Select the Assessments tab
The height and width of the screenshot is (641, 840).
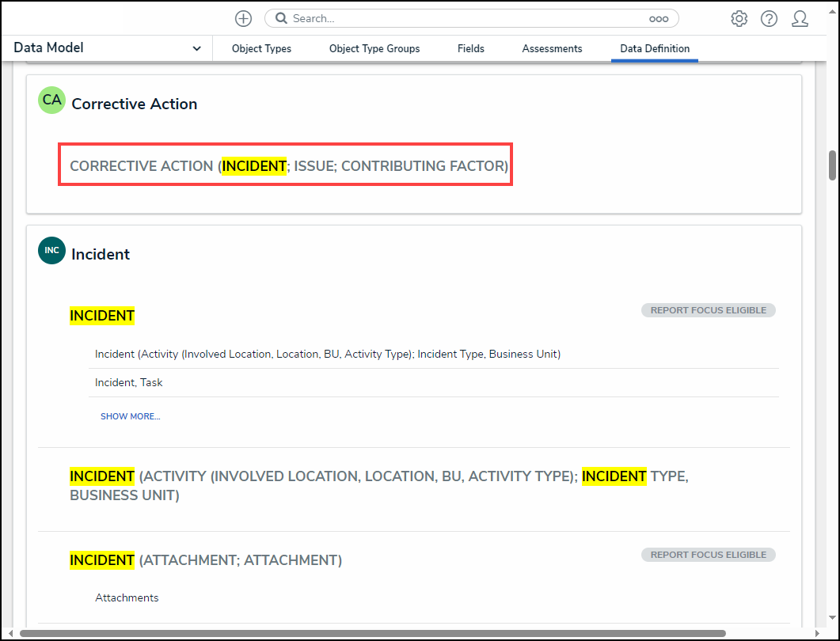click(x=552, y=48)
